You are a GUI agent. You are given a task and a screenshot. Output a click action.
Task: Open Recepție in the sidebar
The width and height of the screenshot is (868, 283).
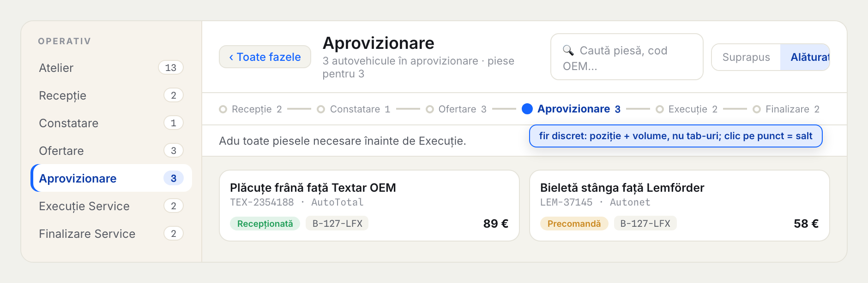click(111, 95)
